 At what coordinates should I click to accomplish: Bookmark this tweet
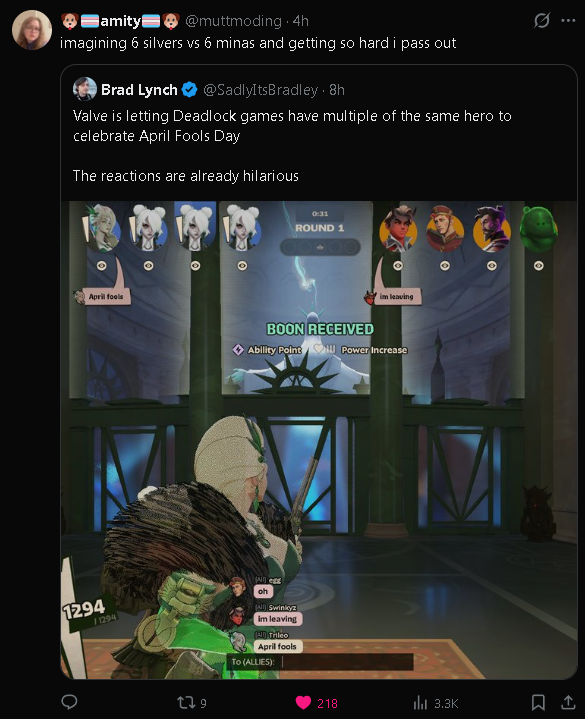(538, 702)
